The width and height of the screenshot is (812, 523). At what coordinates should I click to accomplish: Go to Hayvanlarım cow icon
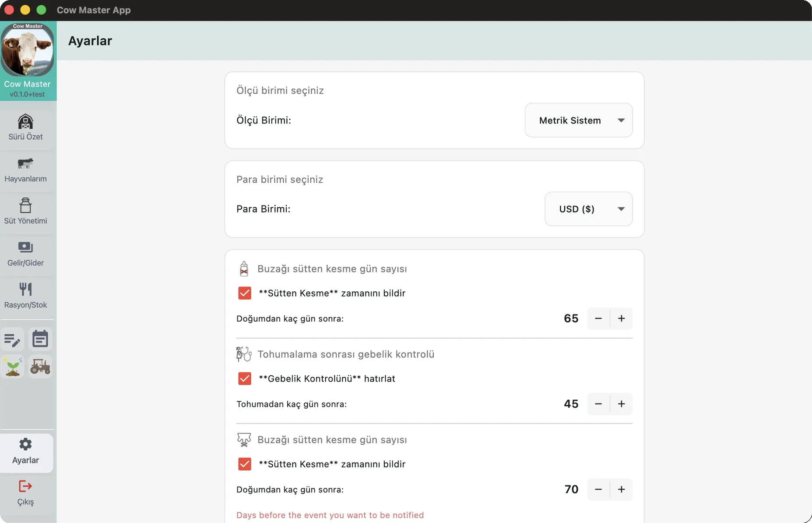tap(25, 164)
